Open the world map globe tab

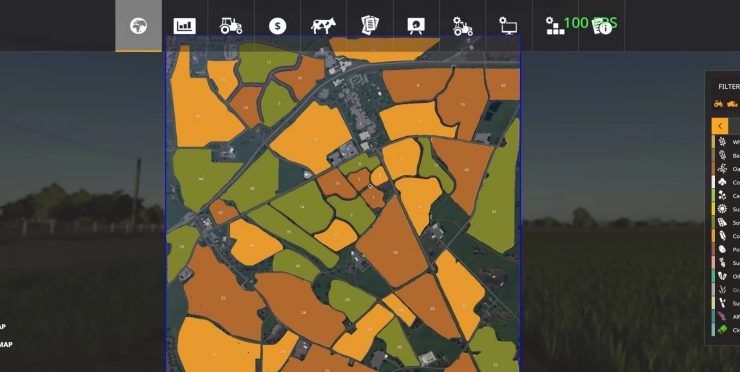pyautogui.click(x=138, y=25)
